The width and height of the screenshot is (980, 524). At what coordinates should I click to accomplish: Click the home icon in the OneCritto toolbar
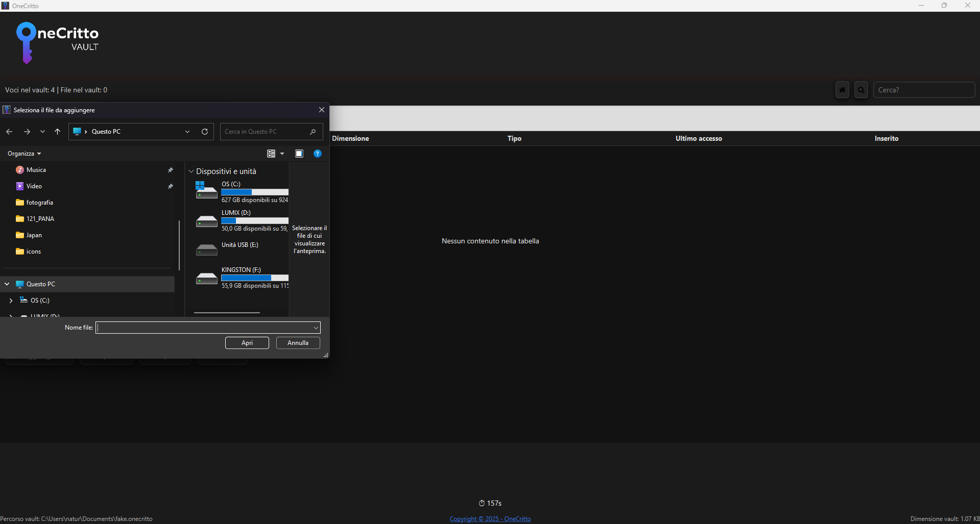pos(842,90)
